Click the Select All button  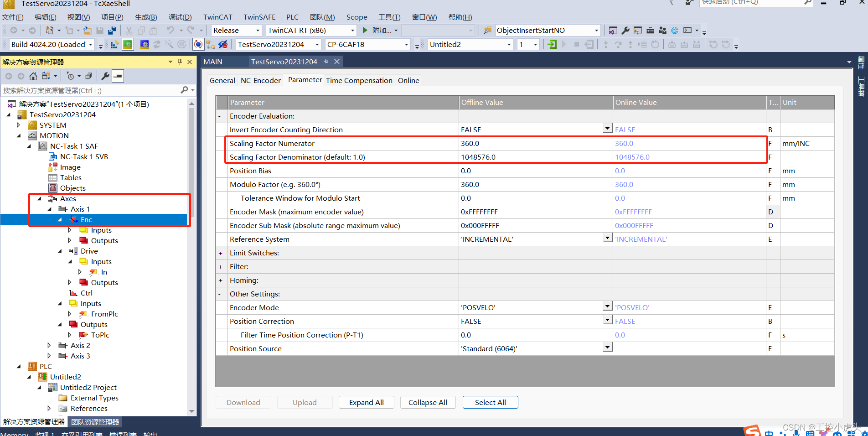tap(491, 402)
